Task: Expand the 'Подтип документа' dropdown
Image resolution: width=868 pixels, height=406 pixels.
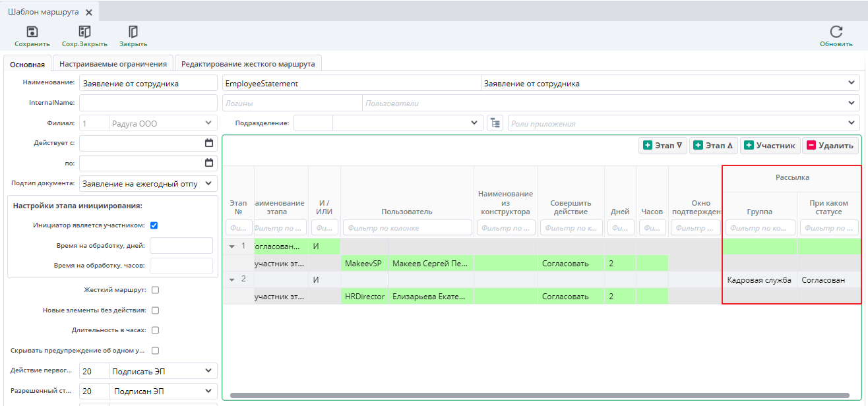Action: pos(208,183)
